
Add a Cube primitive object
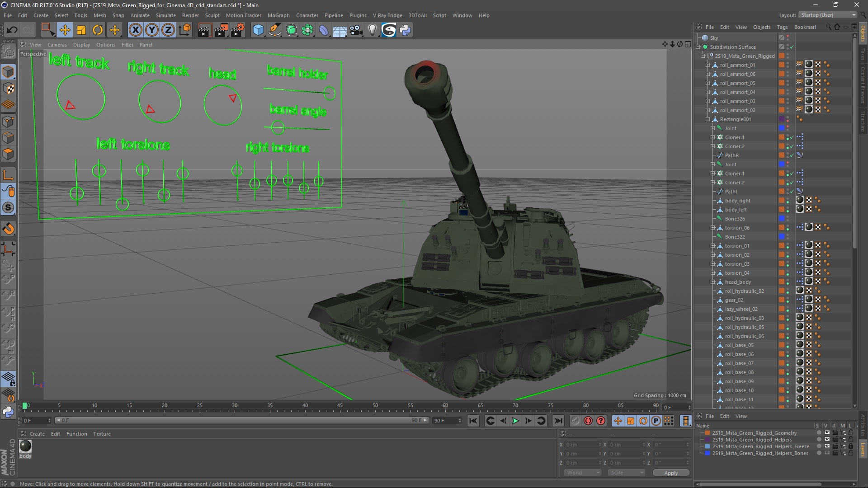pos(258,30)
